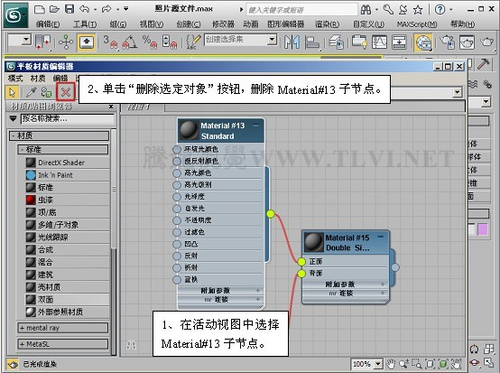Click the rendered frame window teapot icon

pyautogui.click(x=467, y=42)
